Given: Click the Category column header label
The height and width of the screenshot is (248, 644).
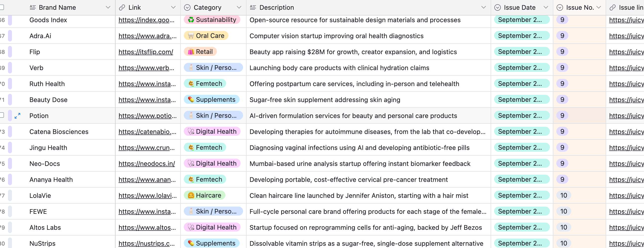Looking at the screenshot, I should 207,7.
